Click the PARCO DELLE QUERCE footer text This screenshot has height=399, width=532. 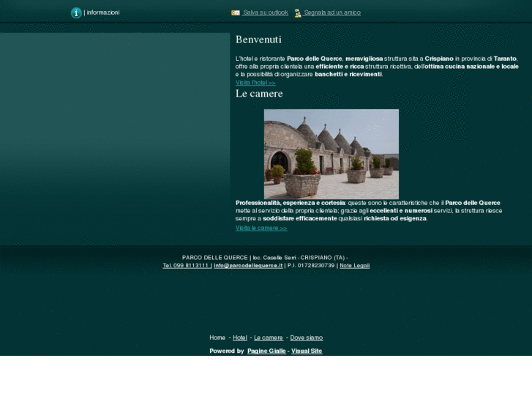(x=214, y=258)
